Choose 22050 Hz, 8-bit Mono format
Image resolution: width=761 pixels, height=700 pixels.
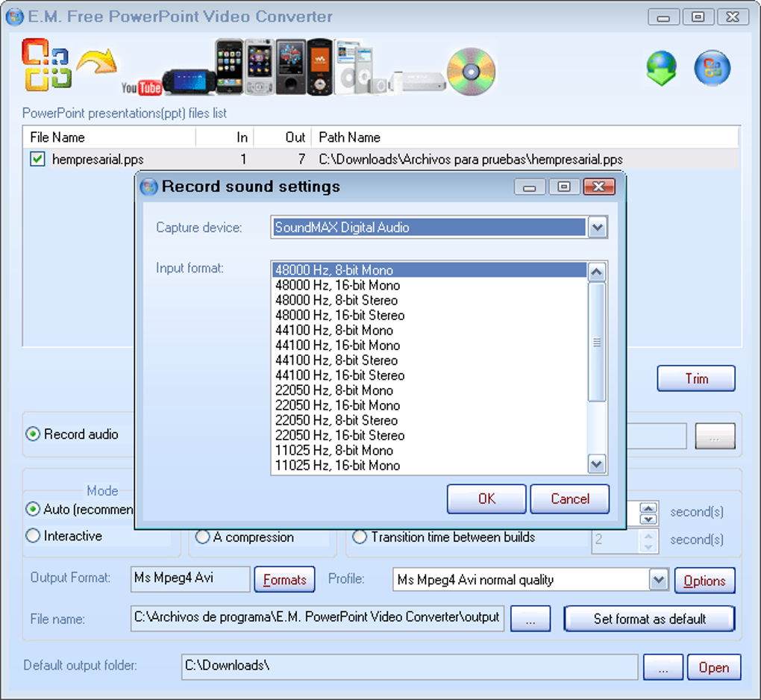[430, 391]
